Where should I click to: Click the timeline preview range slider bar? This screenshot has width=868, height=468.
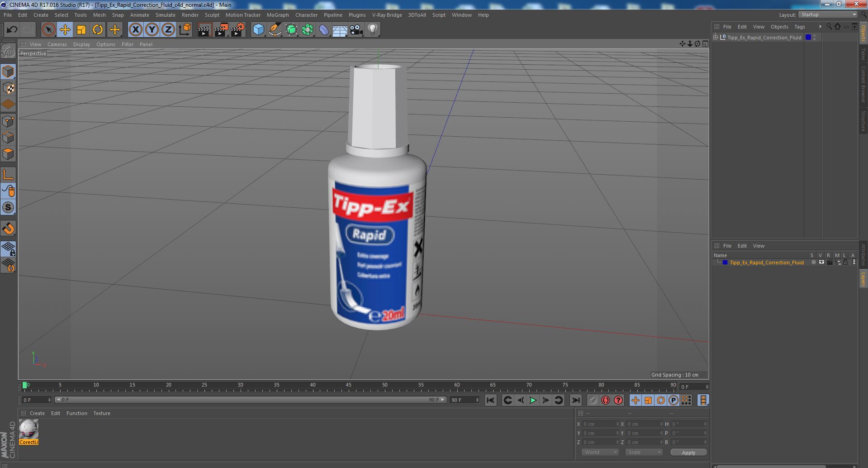point(251,400)
